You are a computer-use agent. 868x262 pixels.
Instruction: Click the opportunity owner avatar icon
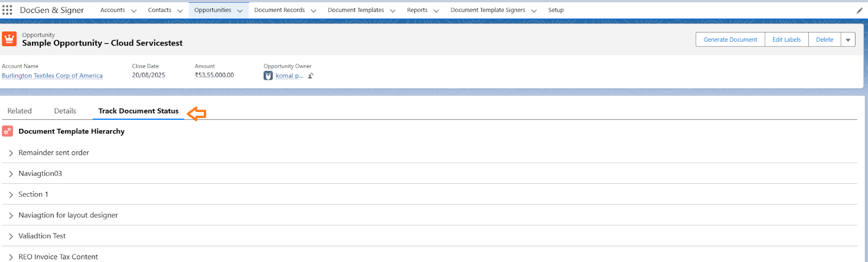click(x=268, y=76)
